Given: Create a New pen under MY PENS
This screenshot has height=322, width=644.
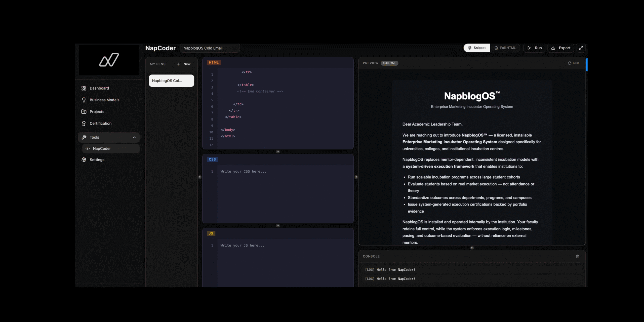Looking at the screenshot, I should (x=184, y=64).
